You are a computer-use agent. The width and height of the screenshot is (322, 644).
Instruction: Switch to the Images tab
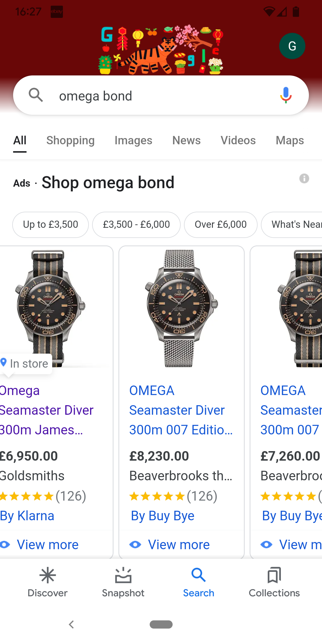(133, 140)
